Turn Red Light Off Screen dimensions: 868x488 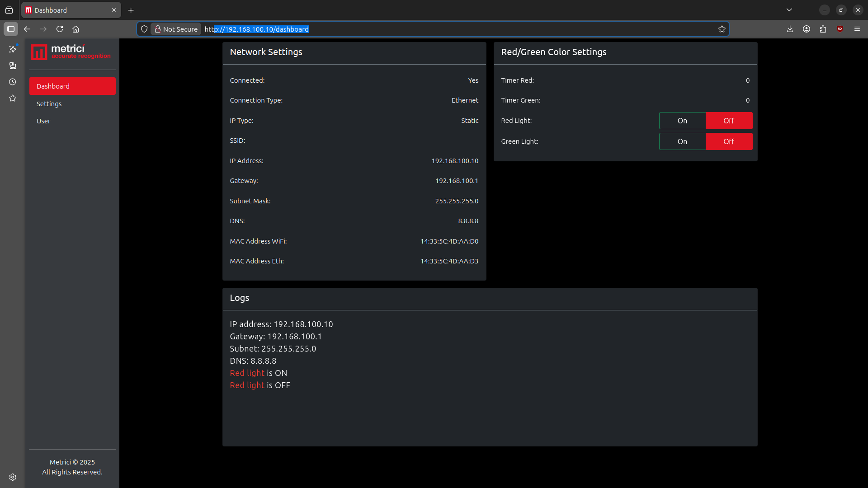click(729, 121)
